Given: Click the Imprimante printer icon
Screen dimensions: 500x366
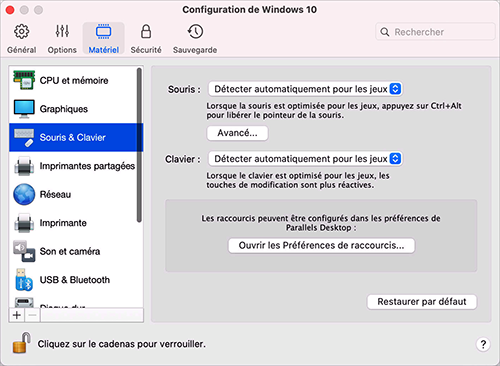Looking at the screenshot, I should click(x=24, y=223).
